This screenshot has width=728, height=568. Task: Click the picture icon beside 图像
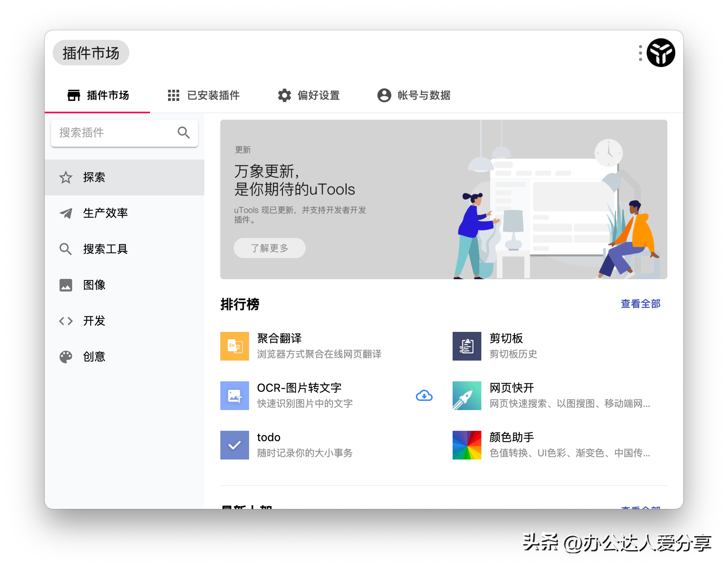tap(66, 285)
